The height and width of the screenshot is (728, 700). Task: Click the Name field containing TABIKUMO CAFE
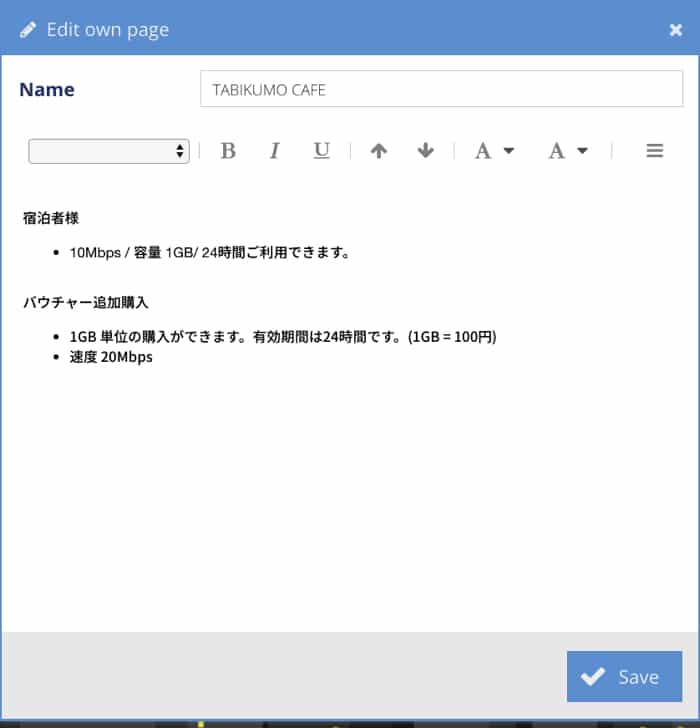(441, 89)
